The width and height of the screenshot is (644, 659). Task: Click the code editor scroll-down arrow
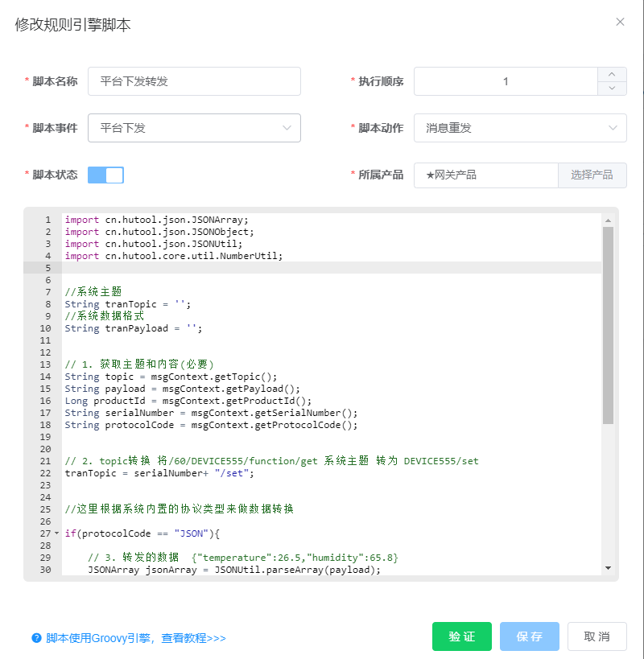click(608, 568)
